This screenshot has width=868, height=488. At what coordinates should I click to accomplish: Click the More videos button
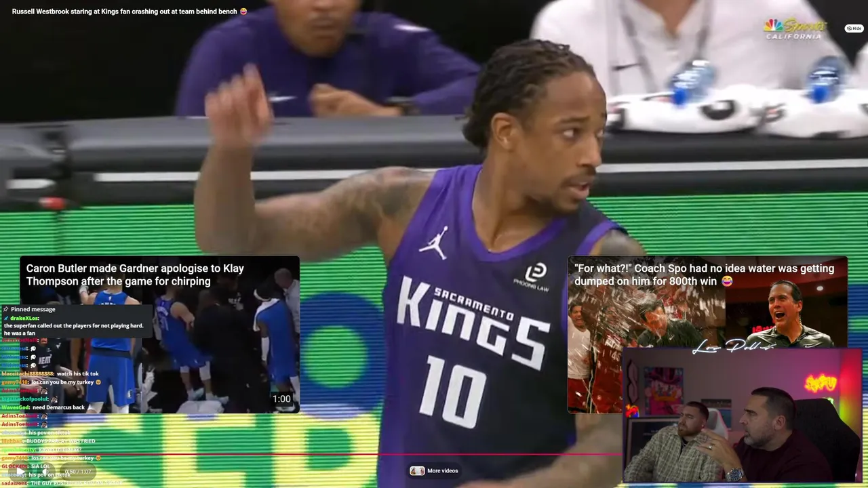click(x=434, y=470)
